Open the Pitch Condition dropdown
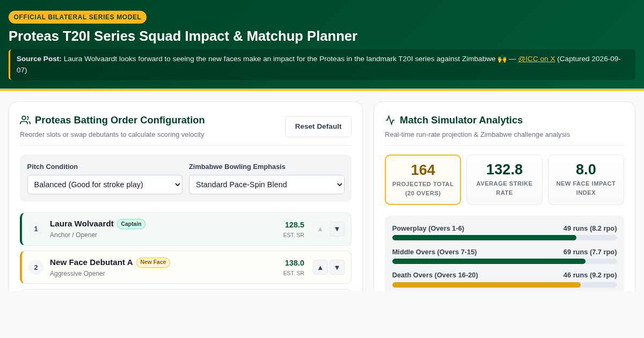 (x=105, y=185)
